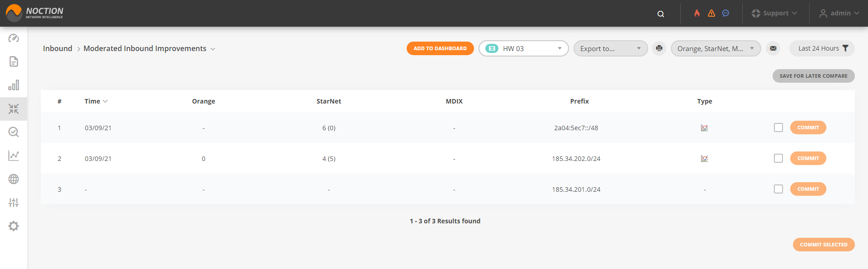Open the Orange, StarNet, M... providers dropdown

pos(716,48)
